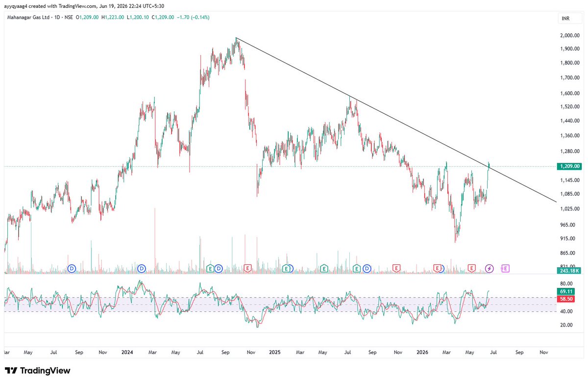Viewport: 588px width, 383px height.
Task: Click the 1,145.00 price axis label
Action: [570, 180]
